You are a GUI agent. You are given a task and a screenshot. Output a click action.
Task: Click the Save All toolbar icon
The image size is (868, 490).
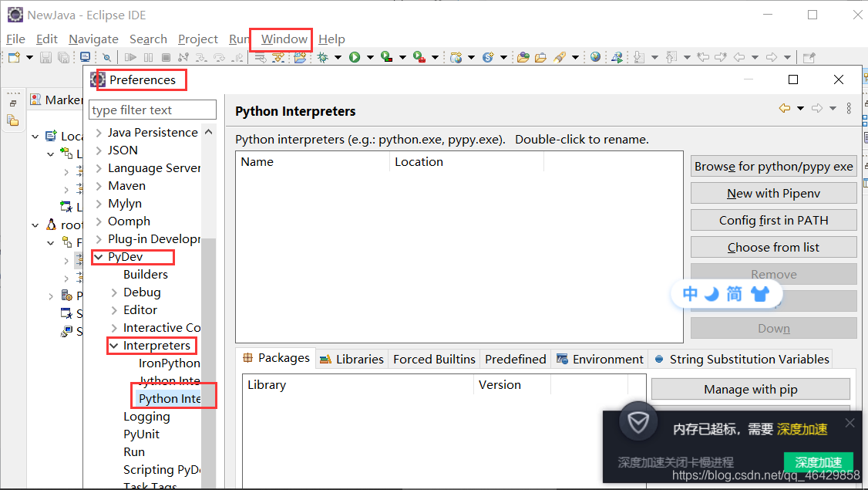(64, 57)
